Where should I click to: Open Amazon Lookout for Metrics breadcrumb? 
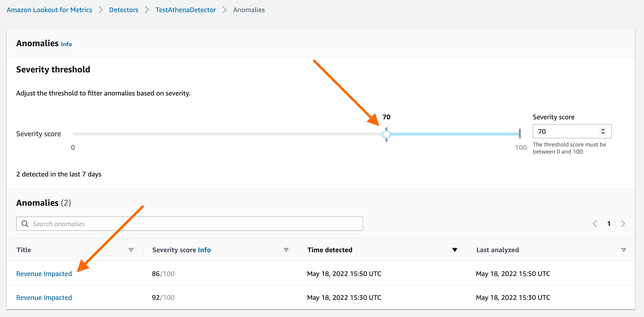coord(49,10)
